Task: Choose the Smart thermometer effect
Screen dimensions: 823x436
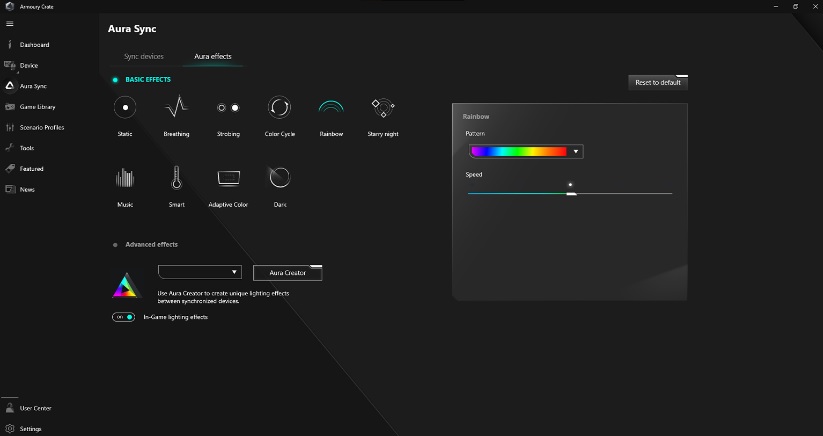Action: click(x=176, y=178)
